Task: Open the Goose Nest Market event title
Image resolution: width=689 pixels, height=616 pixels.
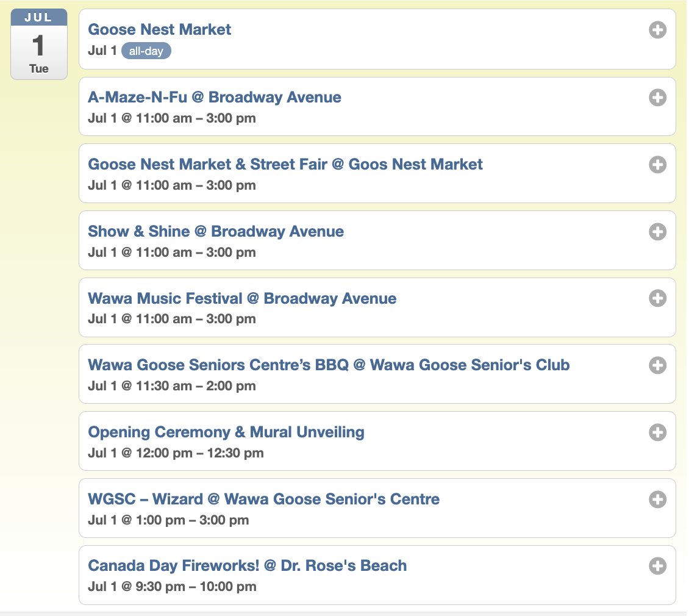Action: [160, 29]
